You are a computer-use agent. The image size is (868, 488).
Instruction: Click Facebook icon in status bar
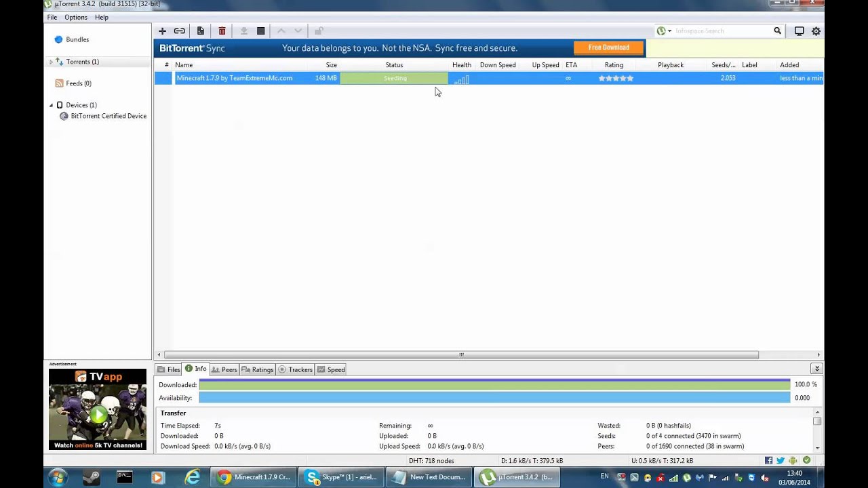coord(768,461)
